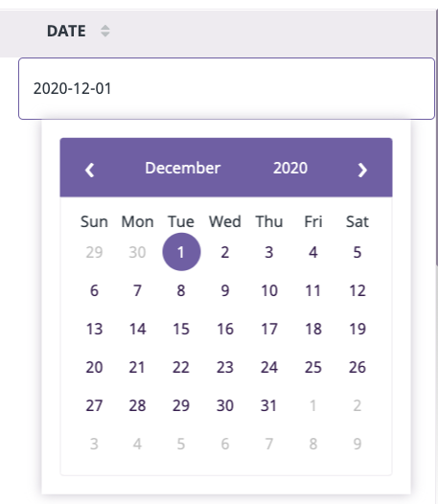Sort by DATE column arrows
This screenshot has width=438, height=504.
click(x=105, y=32)
